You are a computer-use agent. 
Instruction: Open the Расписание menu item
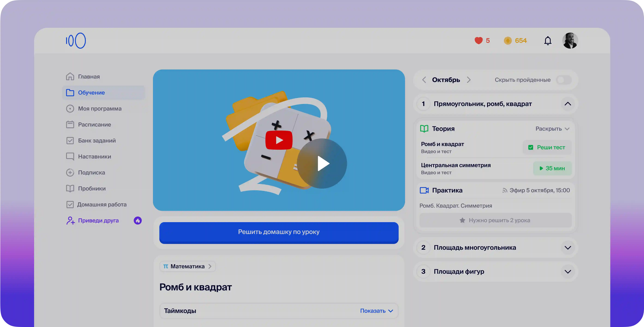[x=104, y=125]
